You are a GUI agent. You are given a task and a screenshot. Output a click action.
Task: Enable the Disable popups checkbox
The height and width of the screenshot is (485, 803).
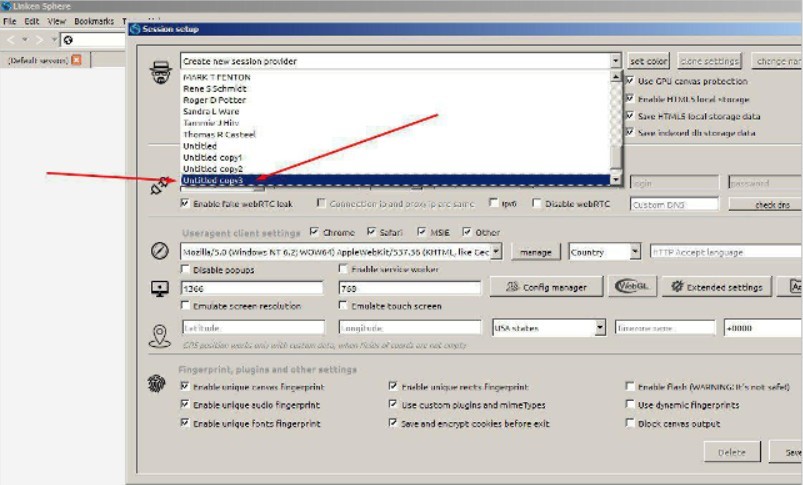pyautogui.click(x=185, y=269)
